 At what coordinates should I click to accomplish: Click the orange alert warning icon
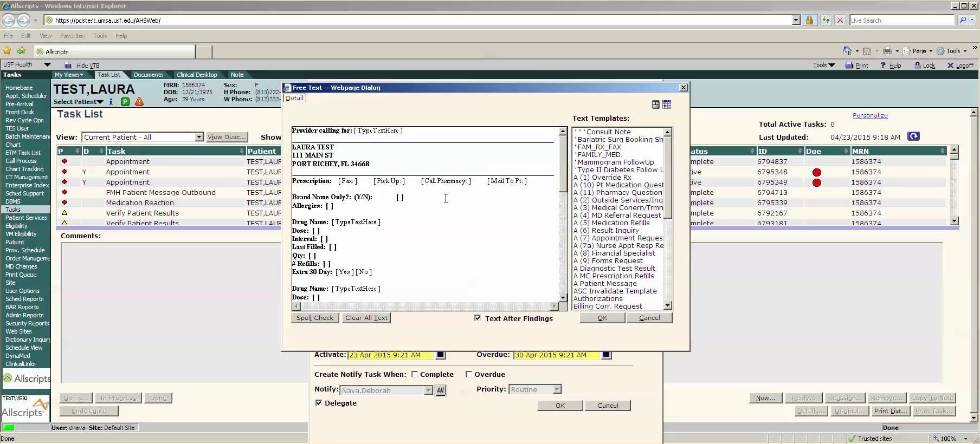pyautogui.click(x=139, y=101)
